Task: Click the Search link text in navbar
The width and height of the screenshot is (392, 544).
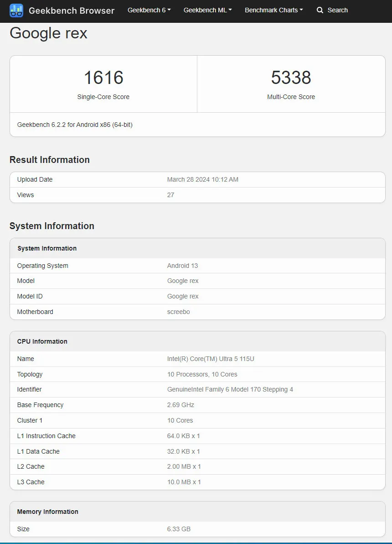Action: [x=337, y=10]
